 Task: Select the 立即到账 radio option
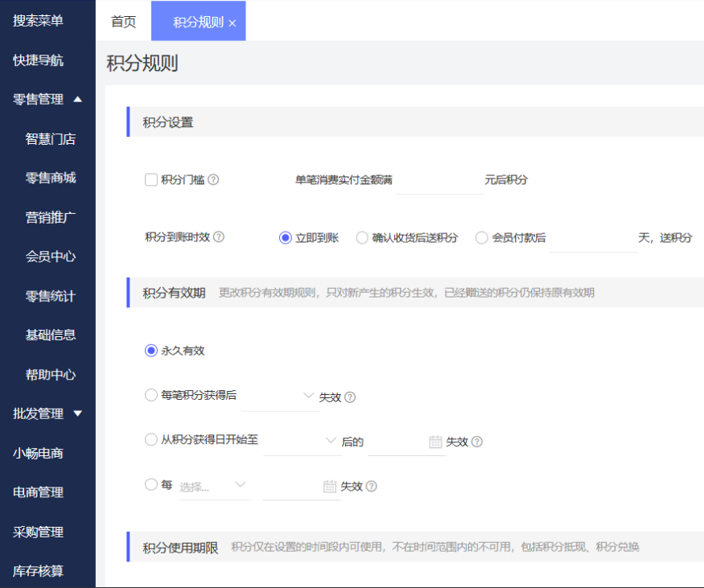pos(285,237)
